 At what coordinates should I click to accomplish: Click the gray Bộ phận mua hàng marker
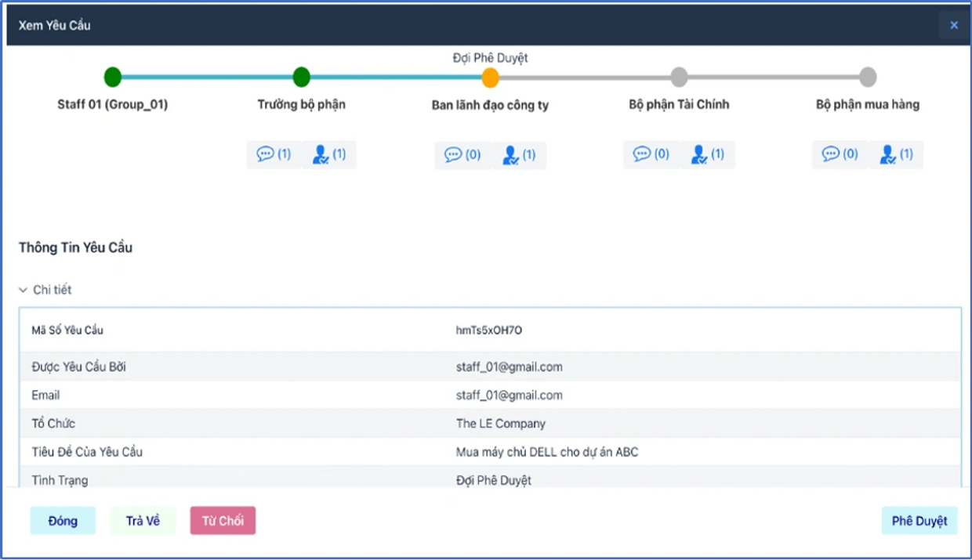tap(868, 77)
